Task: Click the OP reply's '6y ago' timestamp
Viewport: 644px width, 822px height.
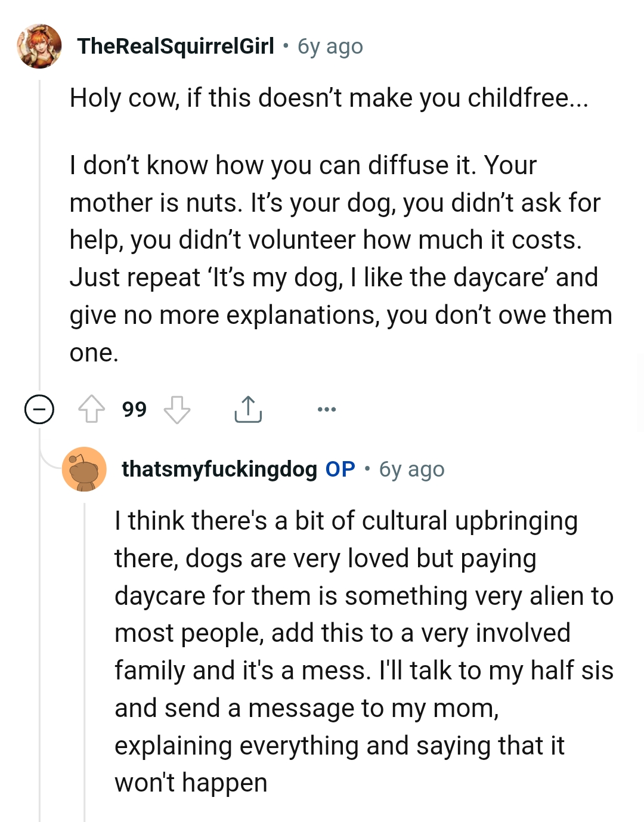Action: tap(412, 469)
